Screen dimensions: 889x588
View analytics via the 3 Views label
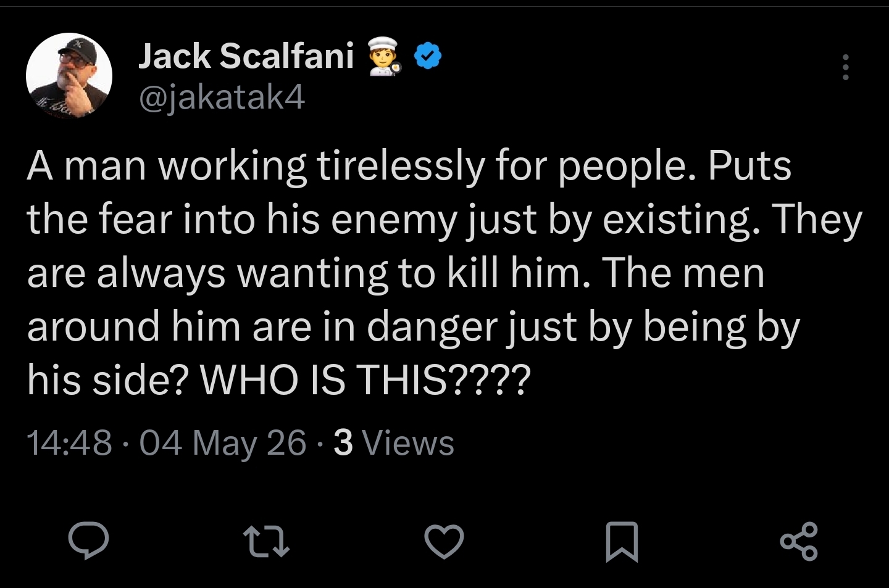point(394,443)
